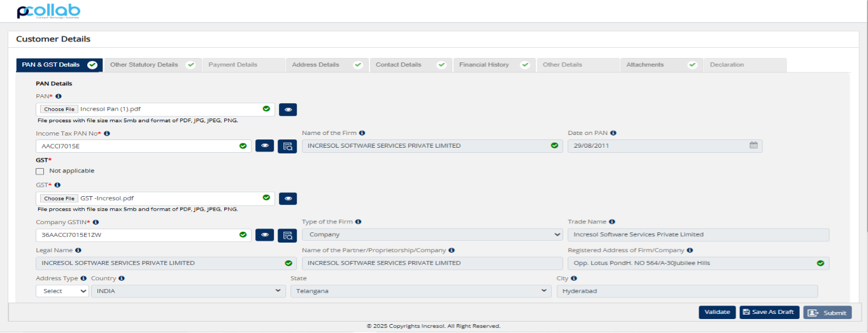Click Company GSTIN input field

click(x=144, y=234)
